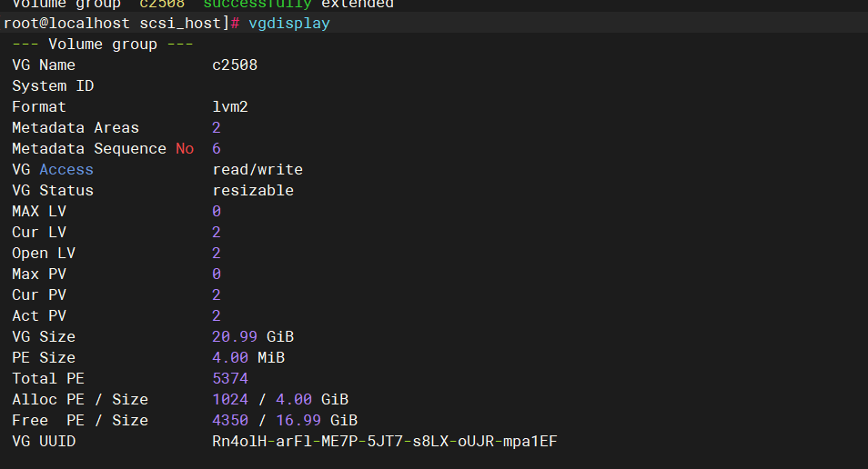Select the lvm2 format value
The width and height of the screenshot is (868, 469).
coord(230,106)
